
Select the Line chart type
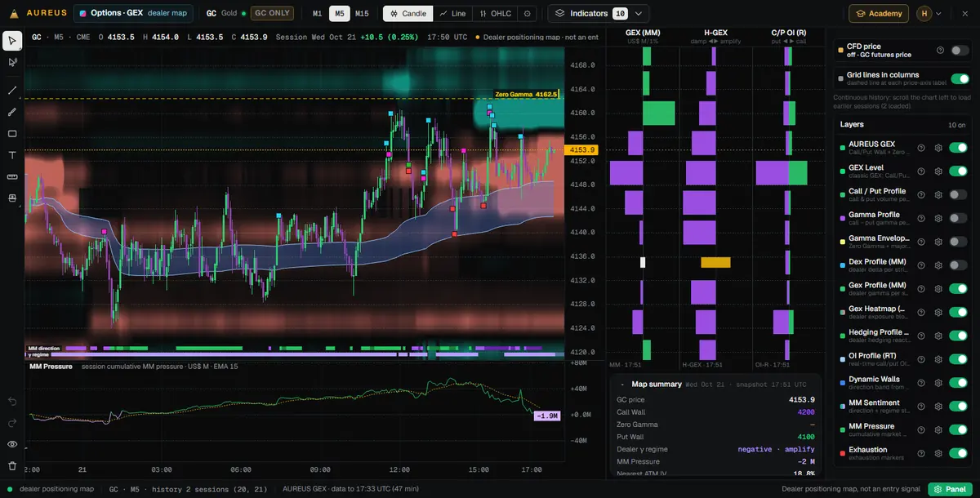(x=452, y=14)
